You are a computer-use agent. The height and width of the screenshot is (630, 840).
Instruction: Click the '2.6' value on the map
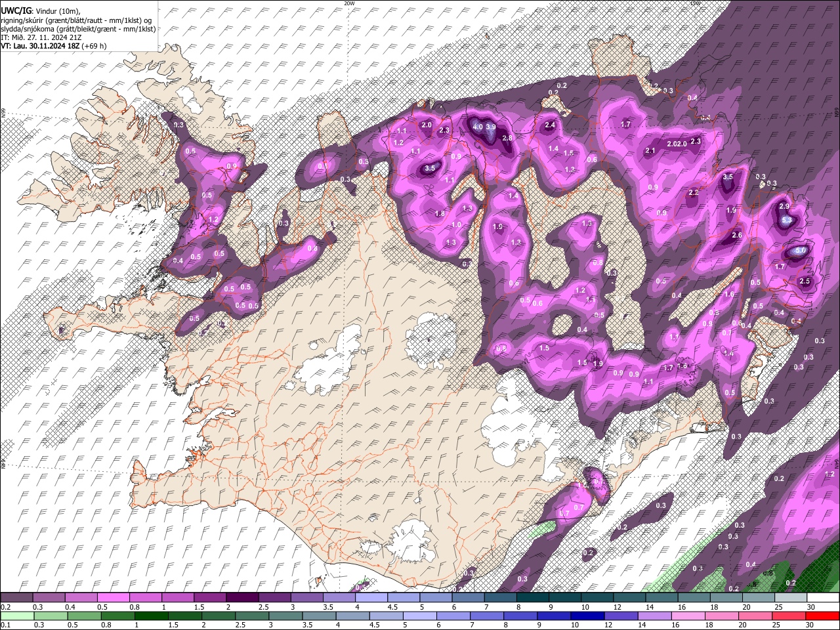tap(736, 236)
